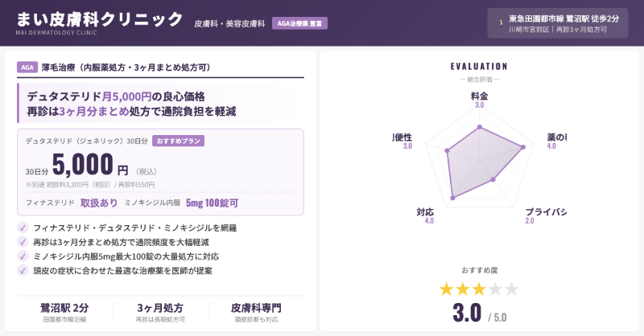The width and height of the screenshot is (644, 336).
Task: Click the purple AGA badge beside 薄毛治療
Action: coord(27,68)
